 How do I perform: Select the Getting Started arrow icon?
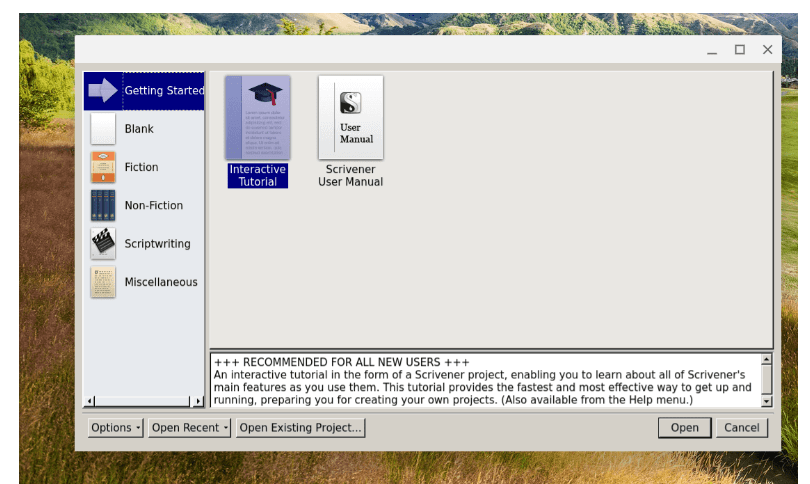click(x=103, y=90)
